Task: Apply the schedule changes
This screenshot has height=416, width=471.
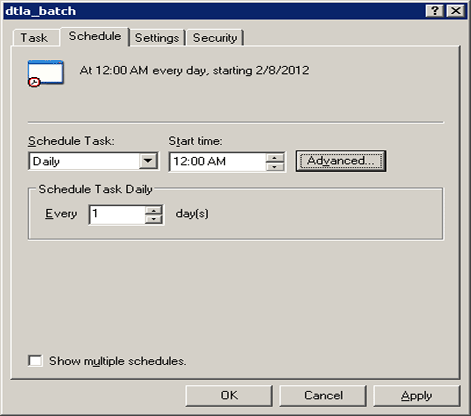Action: click(x=417, y=396)
